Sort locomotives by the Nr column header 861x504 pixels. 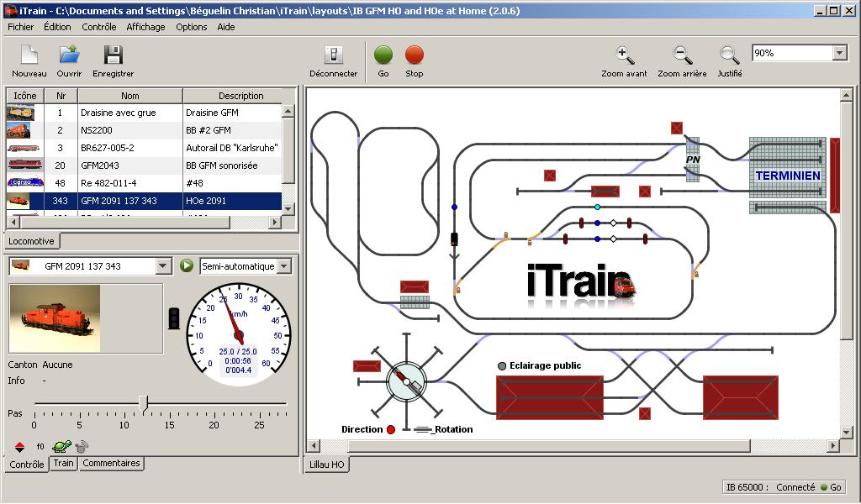click(61, 96)
